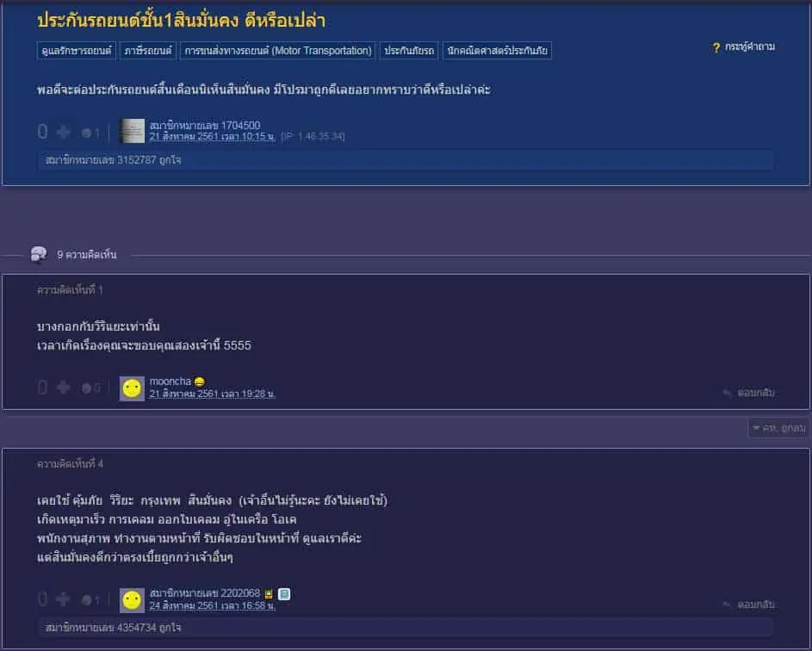Screen dimensions: 812x651
Task: Open the avatar of member 1704500
Action: pyautogui.click(x=132, y=131)
